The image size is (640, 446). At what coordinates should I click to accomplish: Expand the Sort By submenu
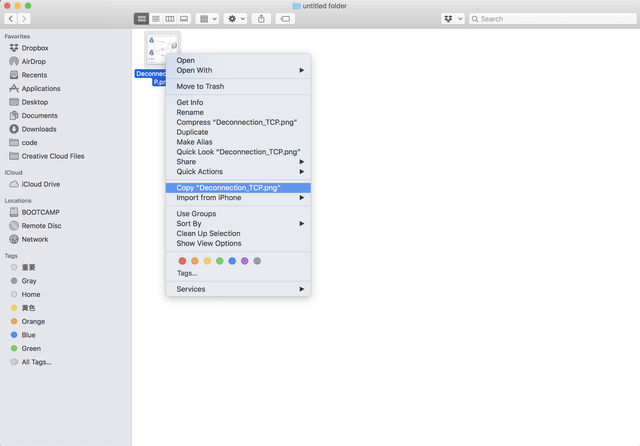[x=238, y=224]
